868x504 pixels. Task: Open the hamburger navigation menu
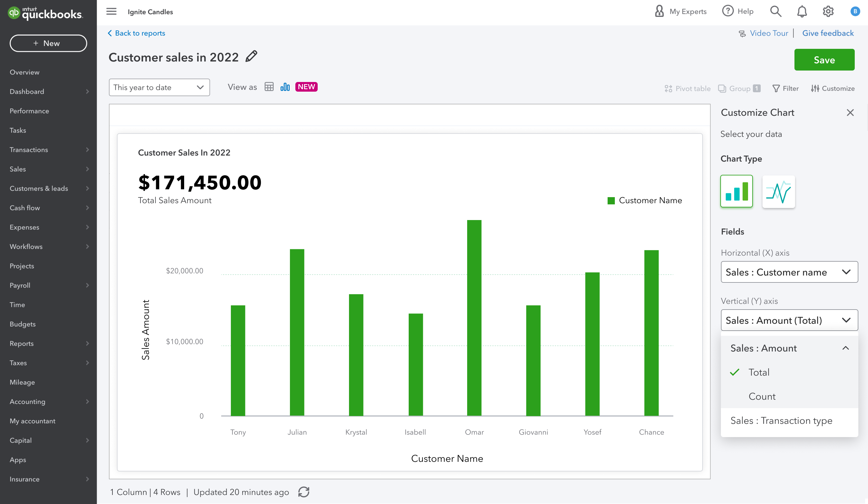click(111, 11)
